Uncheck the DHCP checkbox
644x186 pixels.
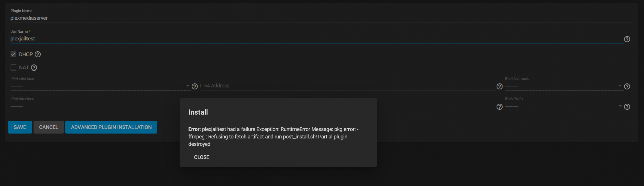click(x=13, y=54)
